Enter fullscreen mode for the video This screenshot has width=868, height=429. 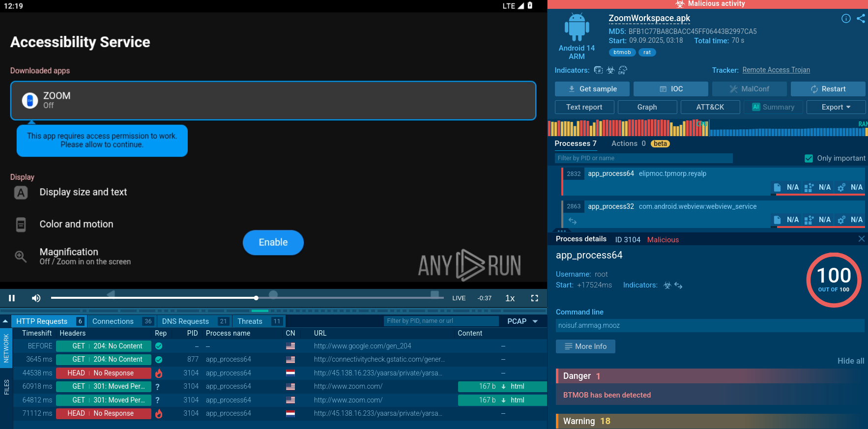pos(534,298)
